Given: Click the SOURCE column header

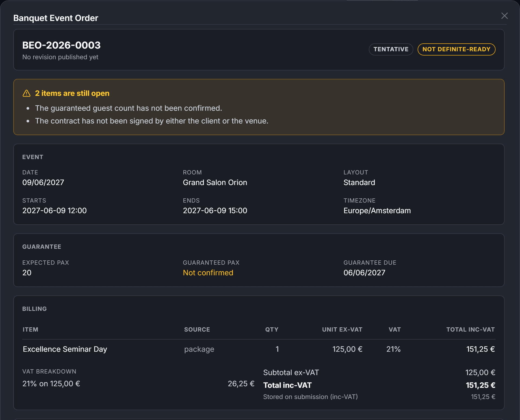Looking at the screenshot, I should (x=197, y=329).
